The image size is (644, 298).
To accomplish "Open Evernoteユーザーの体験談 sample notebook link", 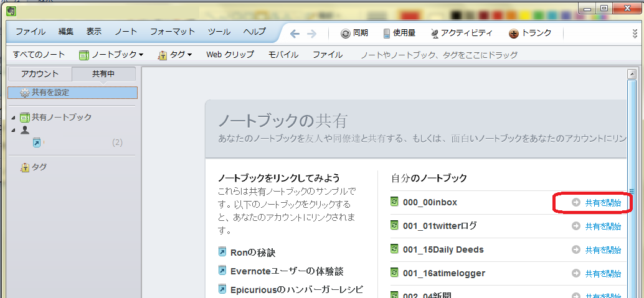I will click(x=286, y=271).
